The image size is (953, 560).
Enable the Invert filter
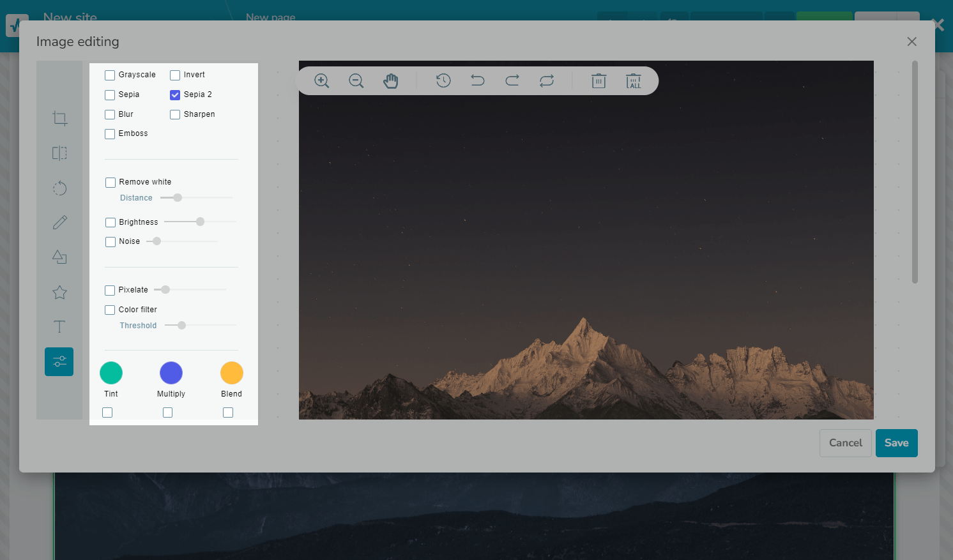point(175,75)
